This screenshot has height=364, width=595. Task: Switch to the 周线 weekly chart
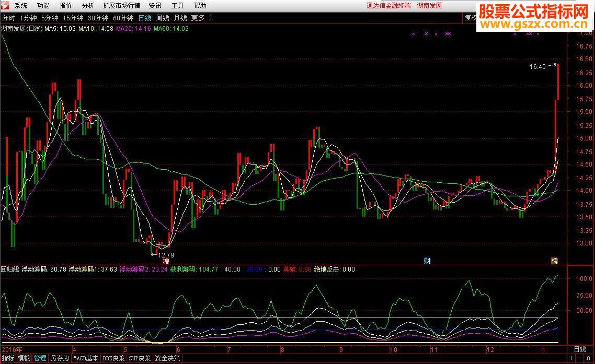163,18
